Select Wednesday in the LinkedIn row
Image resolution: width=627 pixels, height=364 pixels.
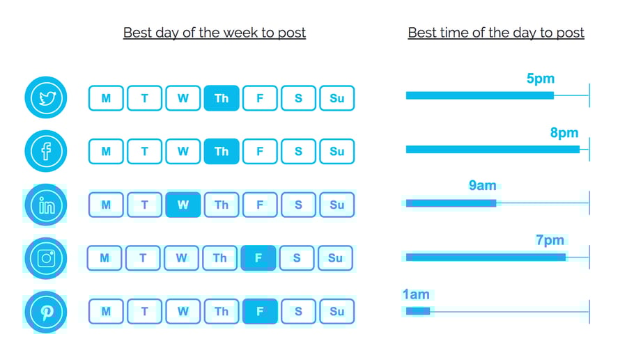point(183,205)
